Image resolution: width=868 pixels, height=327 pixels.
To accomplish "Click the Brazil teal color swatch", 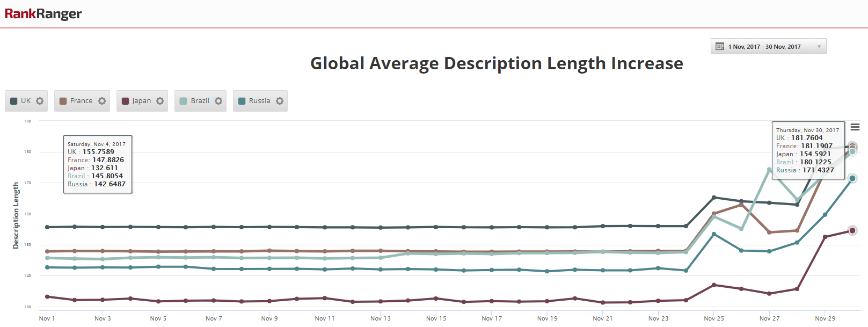I will click(184, 101).
